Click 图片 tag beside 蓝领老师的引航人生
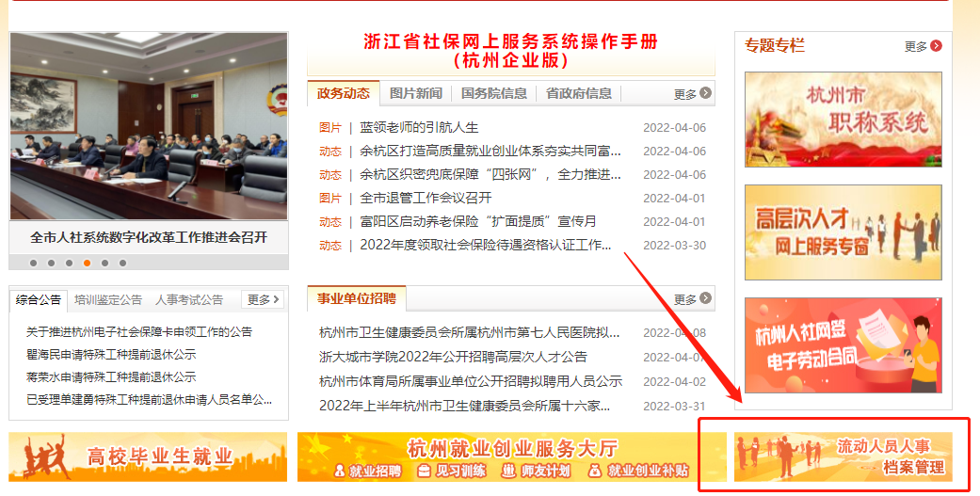 click(x=330, y=127)
